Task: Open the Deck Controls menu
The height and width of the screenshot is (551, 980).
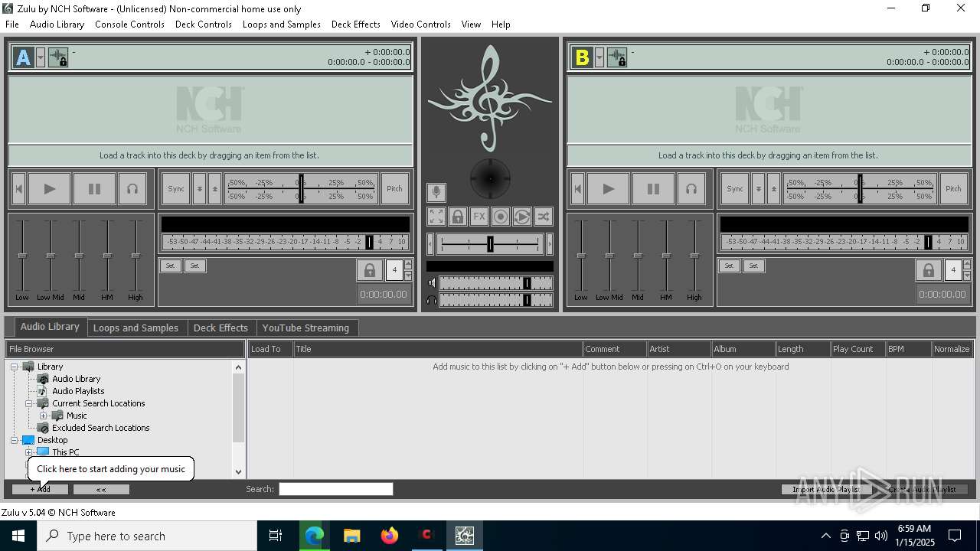Action: 203,24
